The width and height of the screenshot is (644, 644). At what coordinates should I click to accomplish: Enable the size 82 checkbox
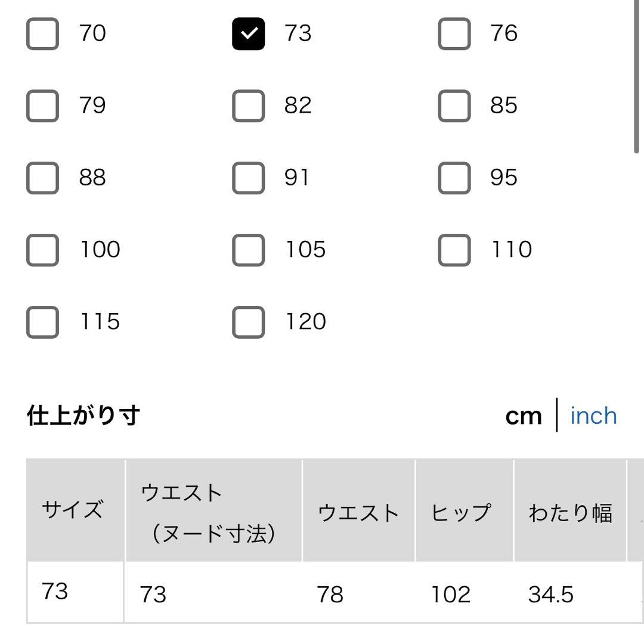pos(248,106)
